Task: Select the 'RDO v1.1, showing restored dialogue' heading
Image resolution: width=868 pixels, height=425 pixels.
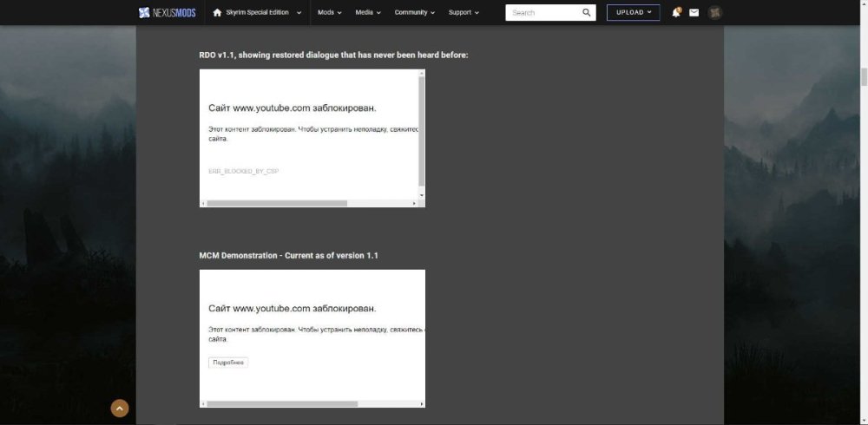Action: (334, 56)
